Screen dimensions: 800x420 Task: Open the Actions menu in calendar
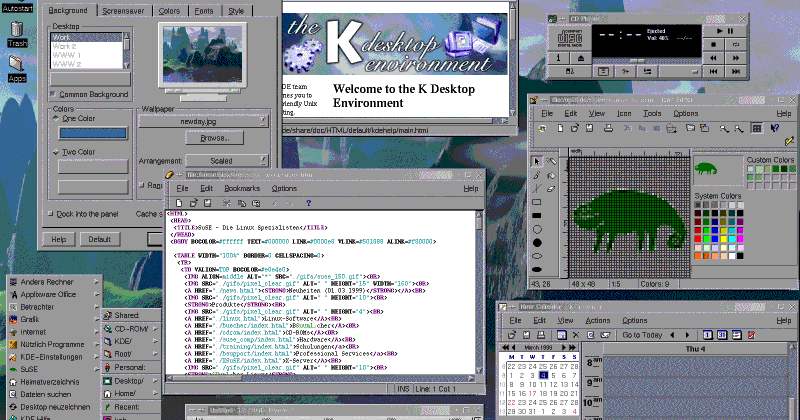[597, 320]
